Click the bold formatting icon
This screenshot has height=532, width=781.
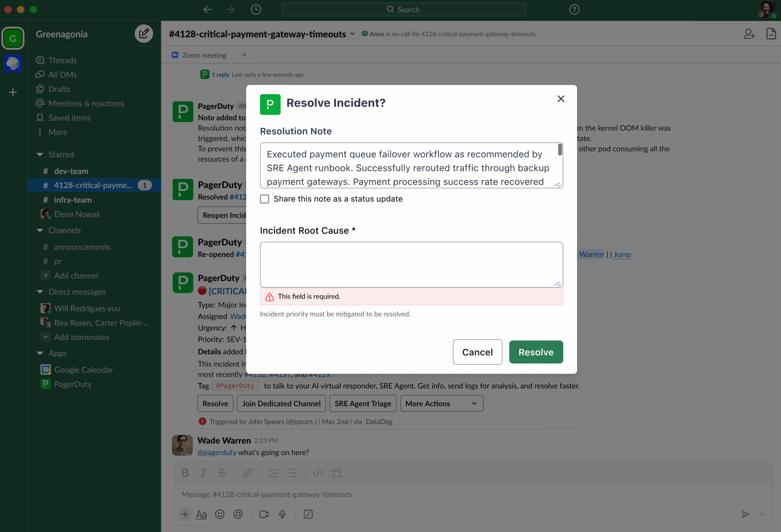(x=185, y=473)
